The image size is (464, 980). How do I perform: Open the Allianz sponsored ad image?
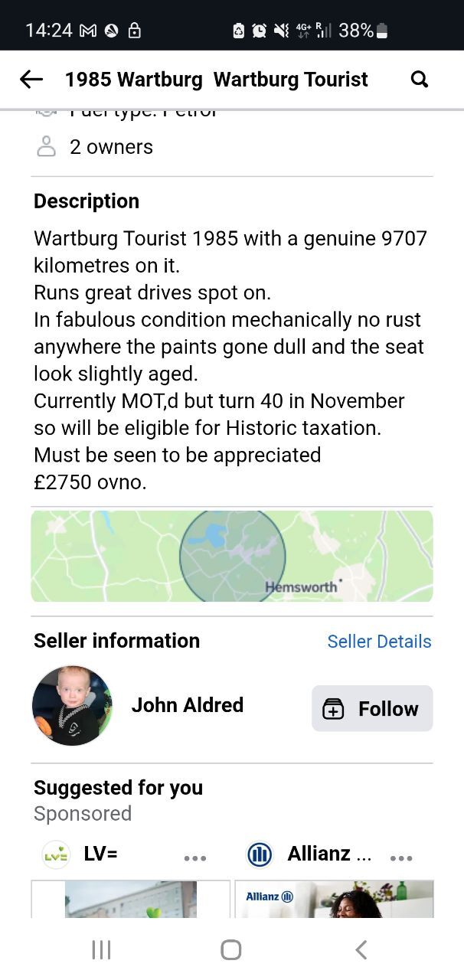(334, 899)
